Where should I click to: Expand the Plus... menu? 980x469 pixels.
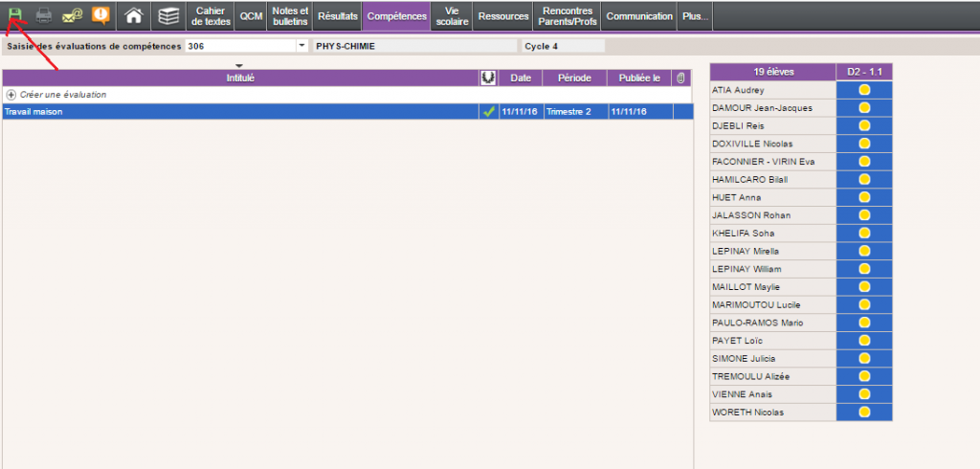[696, 16]
